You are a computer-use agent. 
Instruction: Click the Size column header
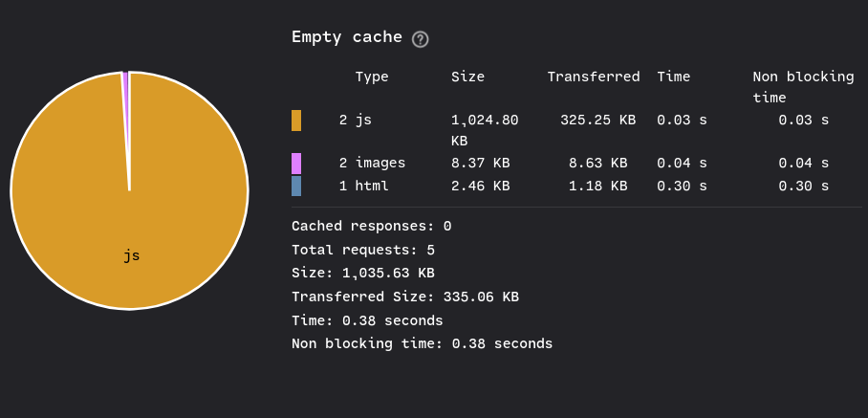467,77
